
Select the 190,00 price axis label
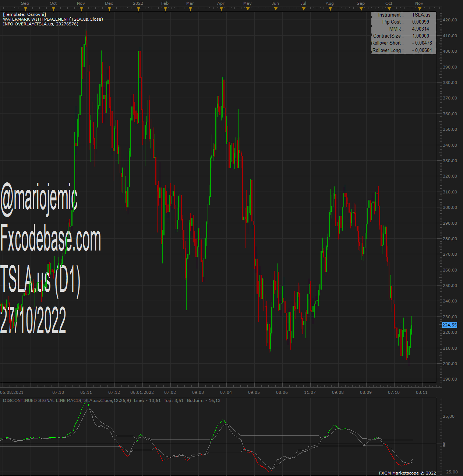[x=450, y=379]
